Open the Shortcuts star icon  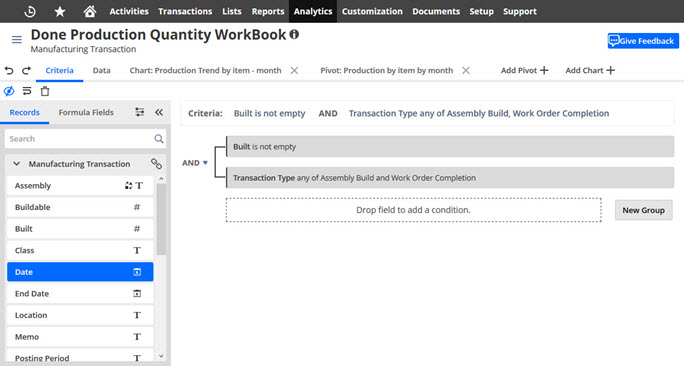[x=60, y=11]
